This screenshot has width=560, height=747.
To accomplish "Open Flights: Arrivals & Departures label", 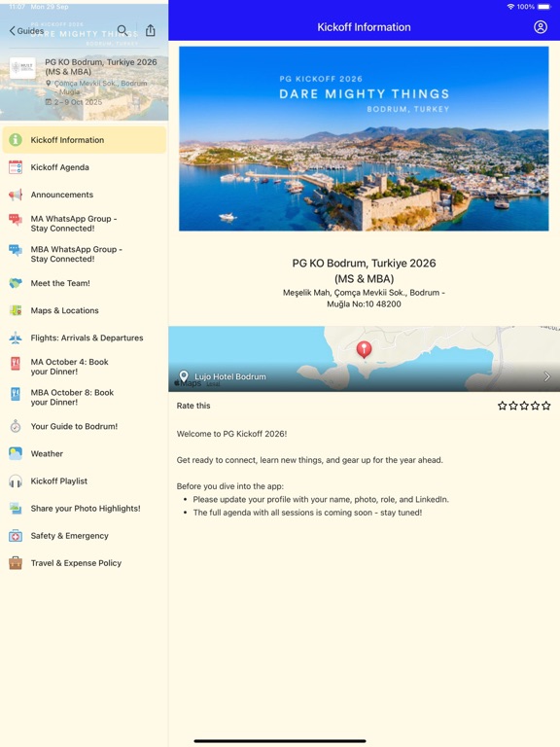I will 87,338.
